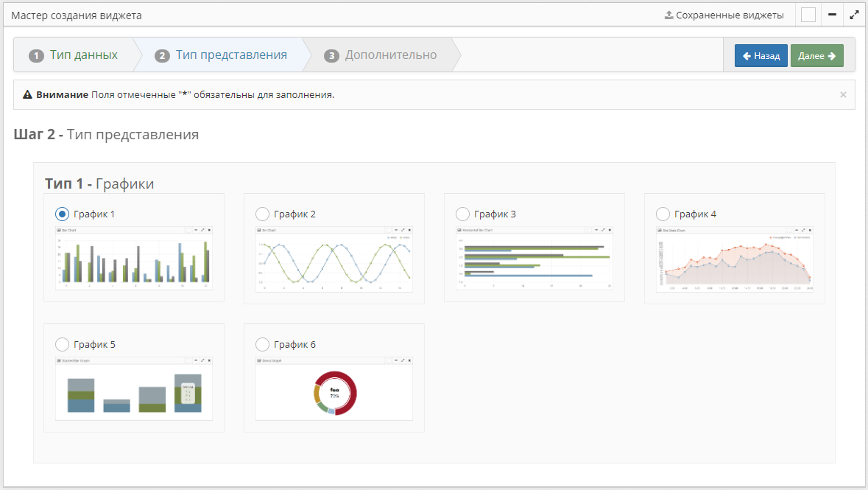Open Сохраненные виджеты link
The height and width of the screenshot is (490, 868).
click(730, 15)
